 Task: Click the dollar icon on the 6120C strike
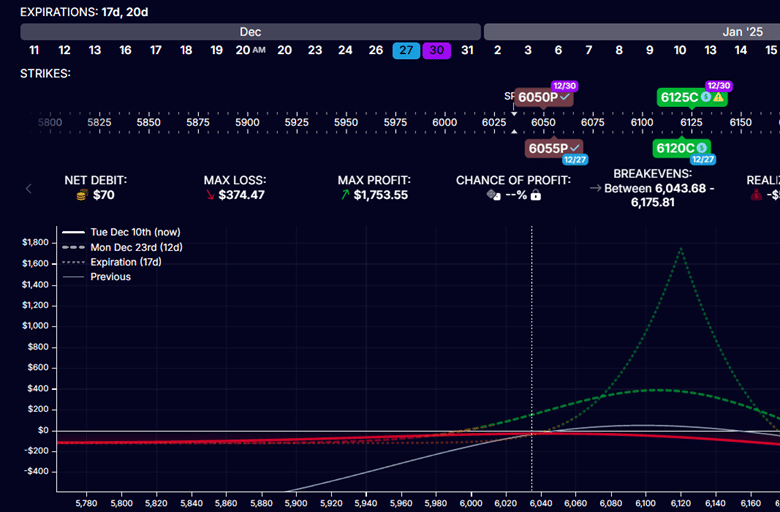point(702,148)
